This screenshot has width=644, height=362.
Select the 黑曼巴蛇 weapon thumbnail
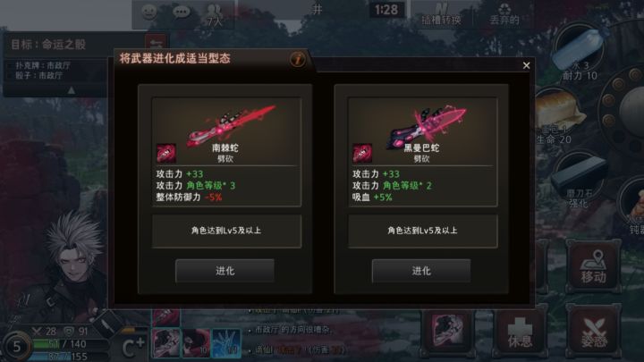point(362,154)
